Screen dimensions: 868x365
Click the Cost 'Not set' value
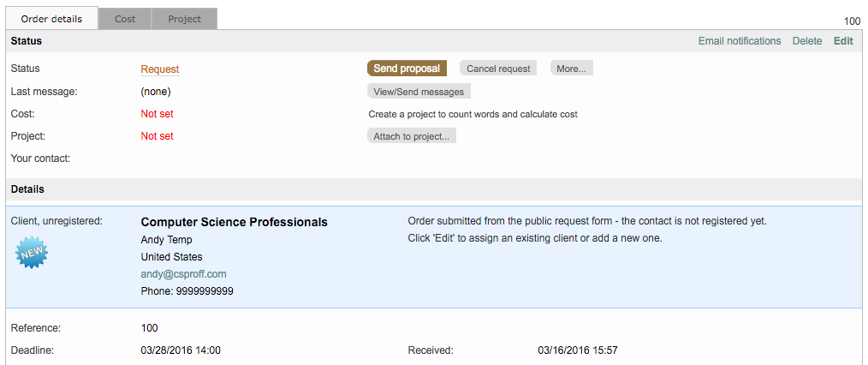[158, 114]
